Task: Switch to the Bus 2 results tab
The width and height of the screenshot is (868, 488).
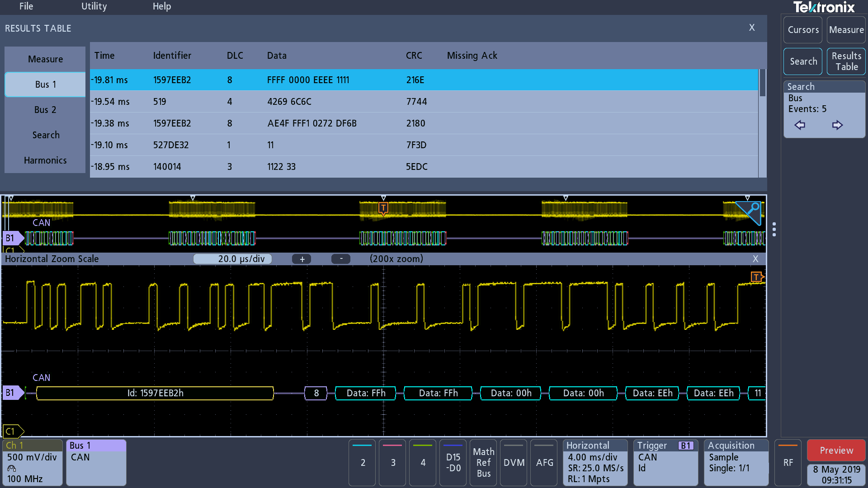Action: 45,110
